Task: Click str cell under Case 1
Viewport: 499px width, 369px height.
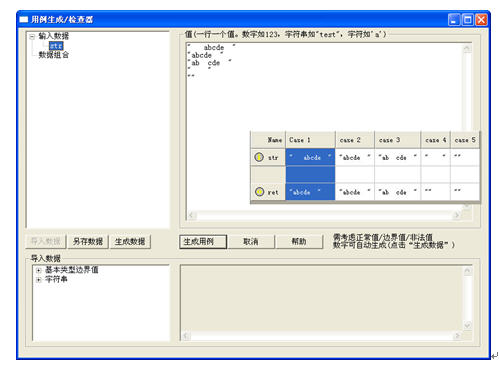Action: coord(310,157)
